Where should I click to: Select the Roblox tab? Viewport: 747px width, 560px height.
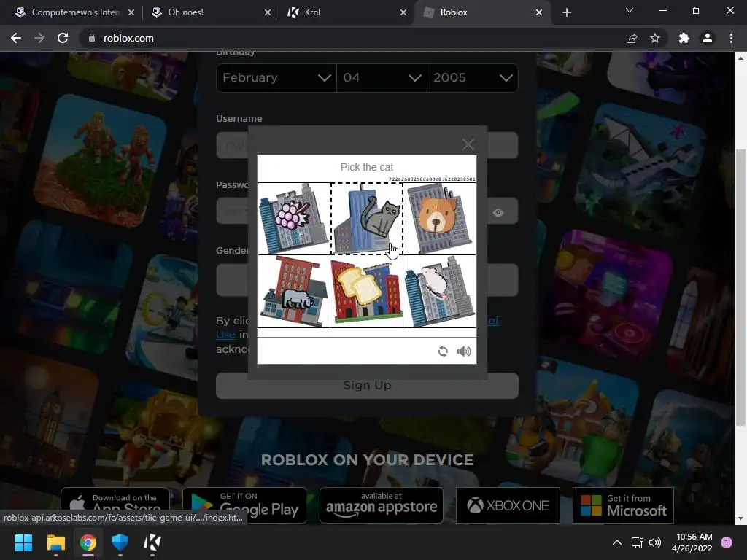[481, 12]
